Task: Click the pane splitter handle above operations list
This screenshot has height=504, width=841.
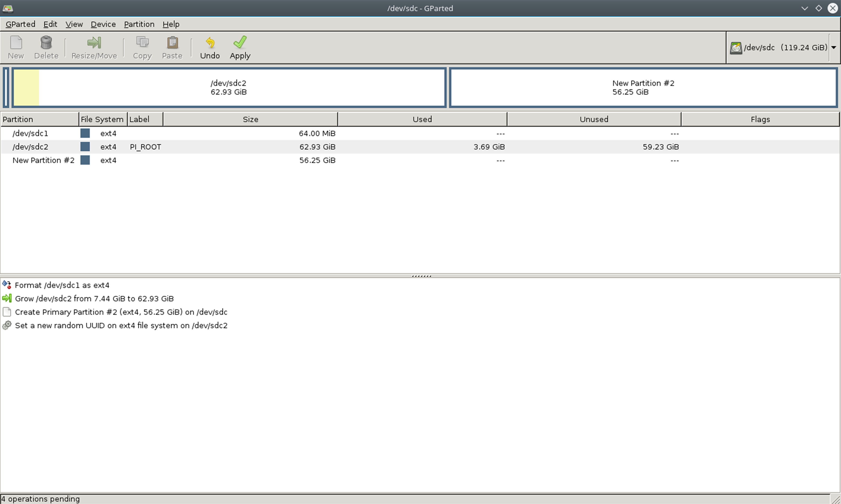Action: coord(421,276)
